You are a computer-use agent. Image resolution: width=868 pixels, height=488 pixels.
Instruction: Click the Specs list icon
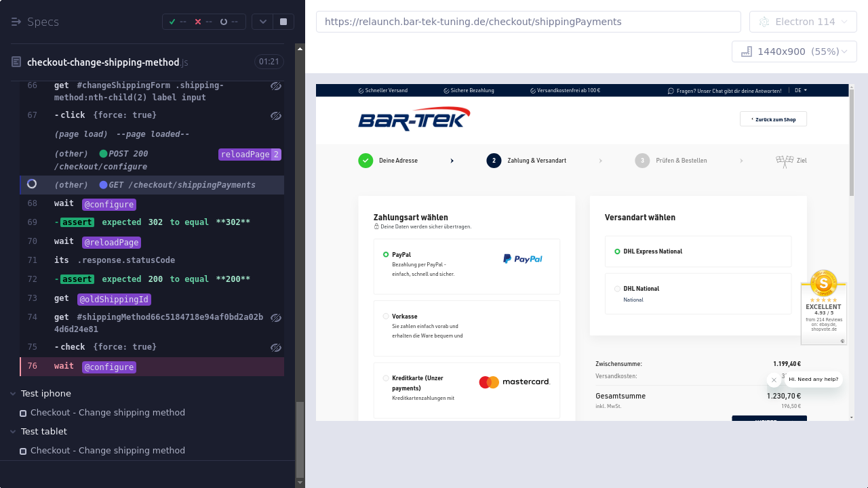click(x=16, y=22)
